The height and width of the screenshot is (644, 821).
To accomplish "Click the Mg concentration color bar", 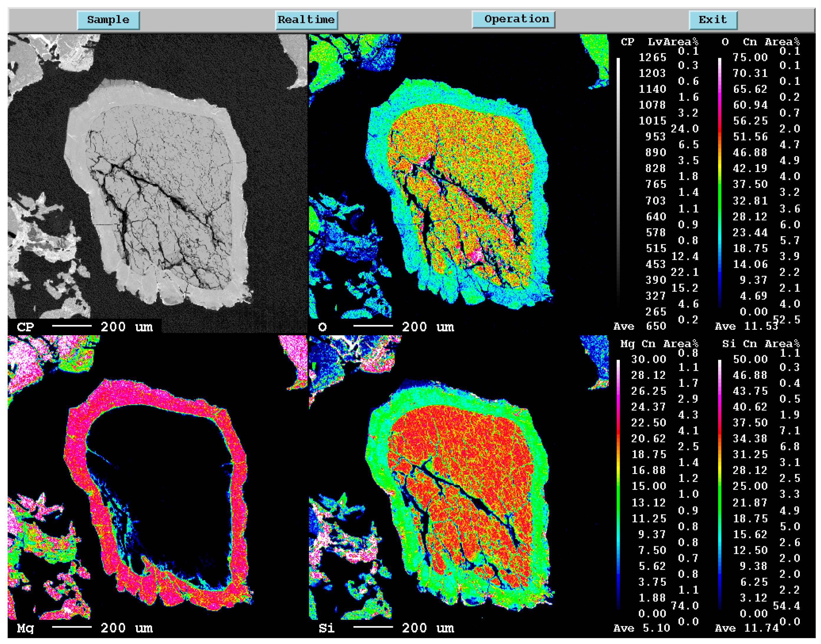I will pos(618,485).
